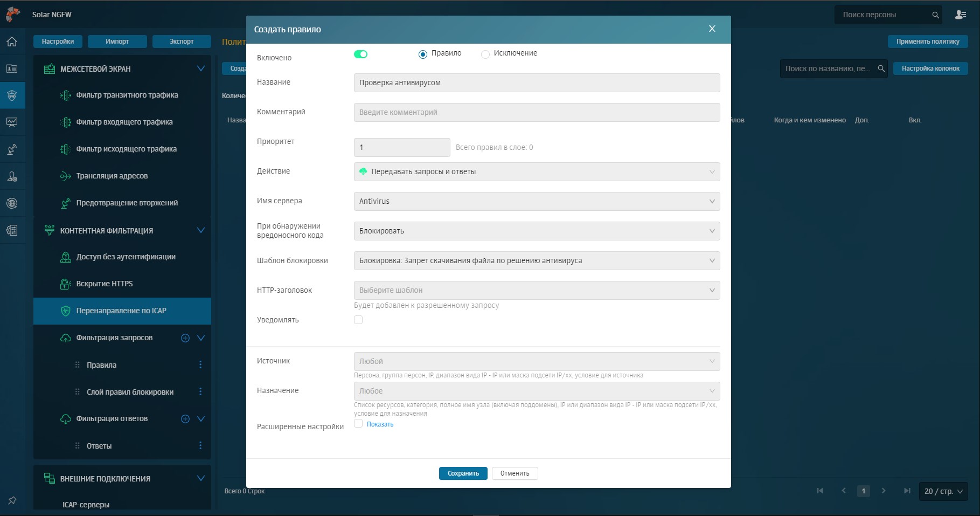Viewport: 980px width, 516px height.
Task: Click the Показать advanced settings link
Action: coord(380,424)
